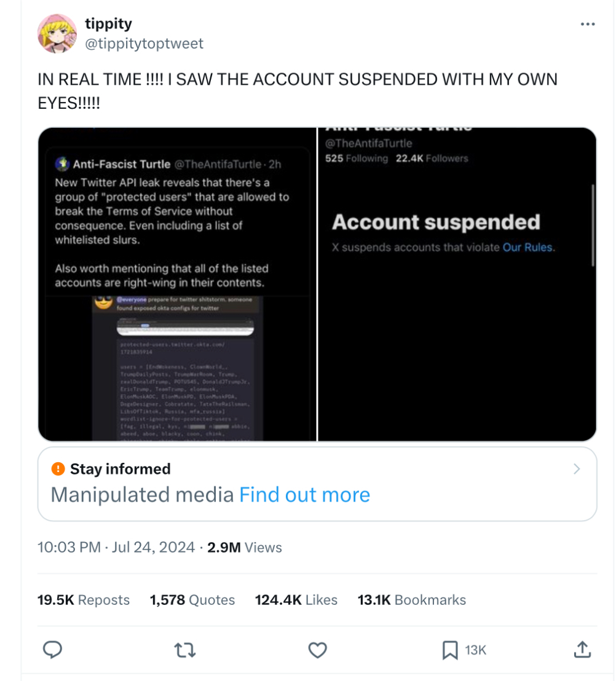View the 19.5K Reposts list
The height and width of the screenshot is (681, 616).
84,600
